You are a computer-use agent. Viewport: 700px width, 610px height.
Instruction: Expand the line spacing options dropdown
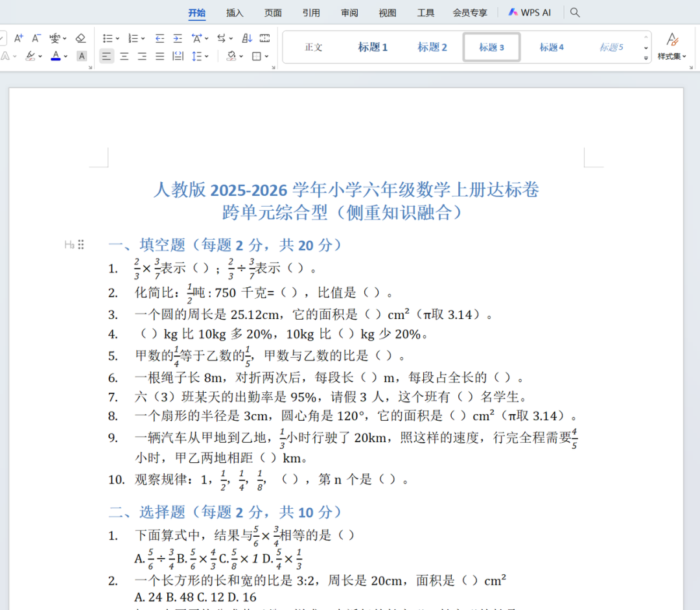(207, 56)
